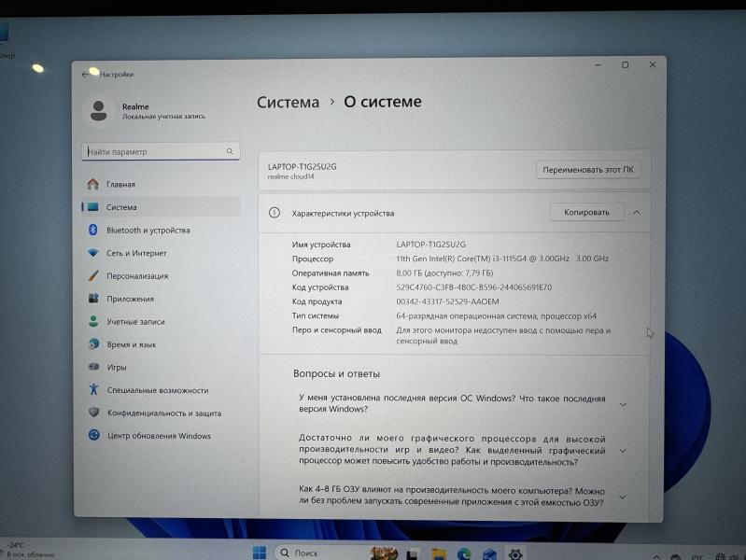Click the Система breadcrumb link
The image size is (746, 560).
288,103
